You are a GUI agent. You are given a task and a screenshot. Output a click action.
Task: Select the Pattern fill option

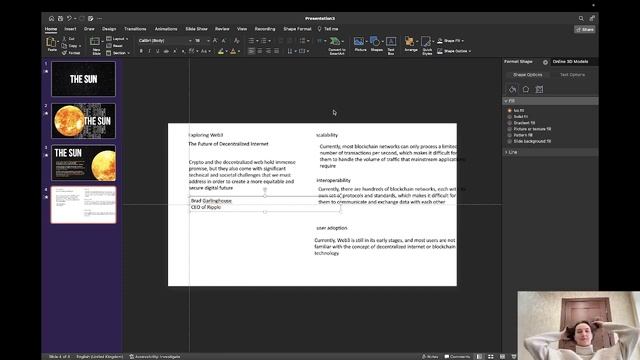tap(509, 135)
